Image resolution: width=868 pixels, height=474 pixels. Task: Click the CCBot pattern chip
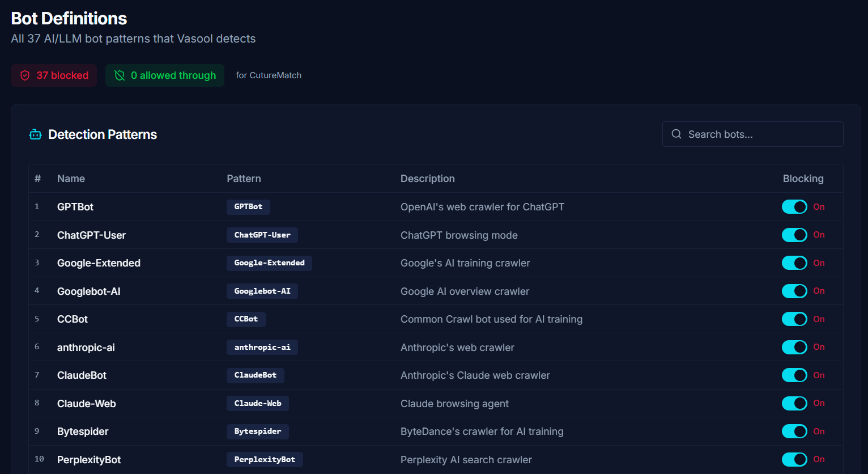(246, 319)
